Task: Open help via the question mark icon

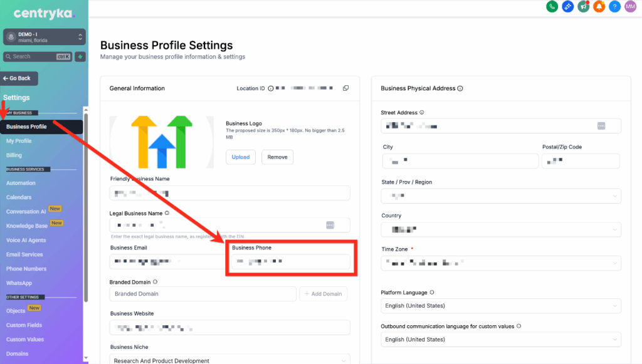Action: [615, 7]
